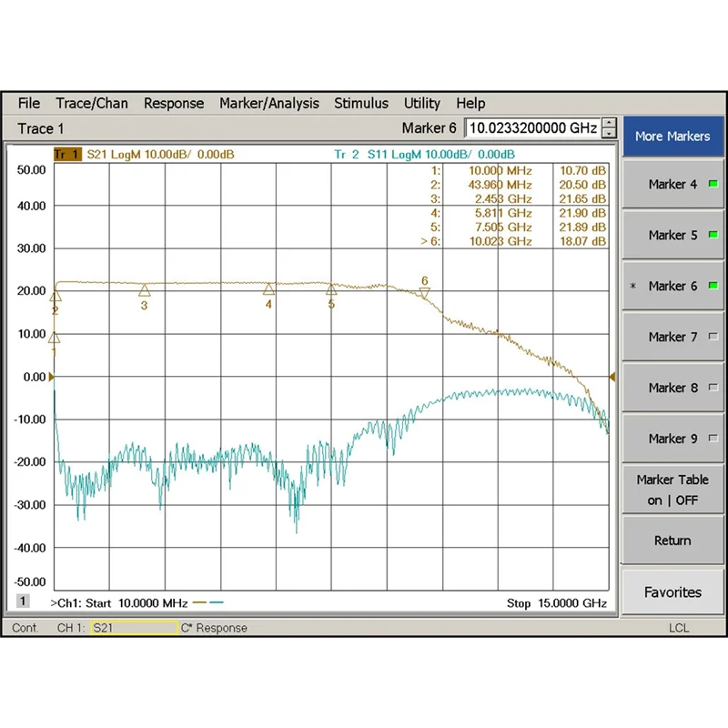Open the Response menu
The image size is (728, 728).
click(x=174, y=103)
